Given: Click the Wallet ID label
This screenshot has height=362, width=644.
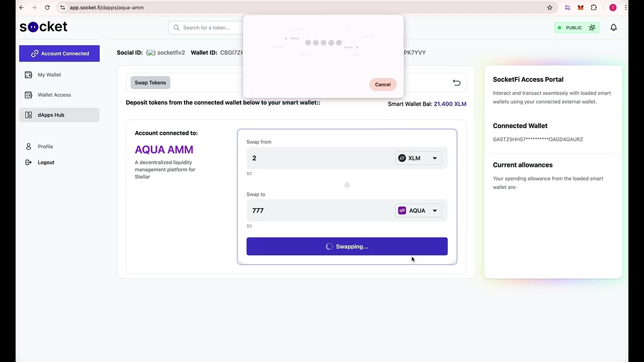Looking at the screenshot, I should click(204, 53).
